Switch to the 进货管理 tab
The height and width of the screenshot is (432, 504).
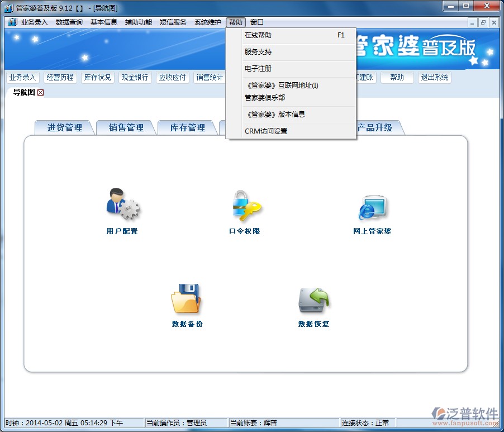64,128
